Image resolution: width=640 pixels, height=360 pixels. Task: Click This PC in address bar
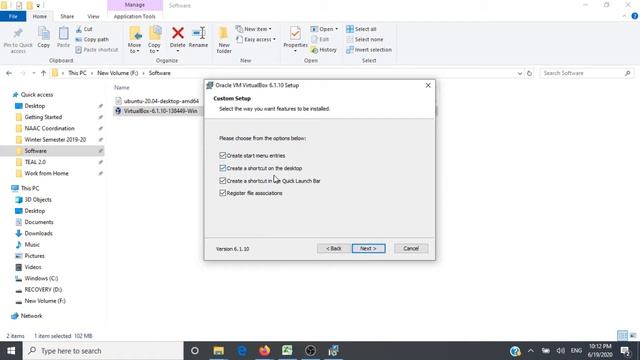[x=77, y=73]
